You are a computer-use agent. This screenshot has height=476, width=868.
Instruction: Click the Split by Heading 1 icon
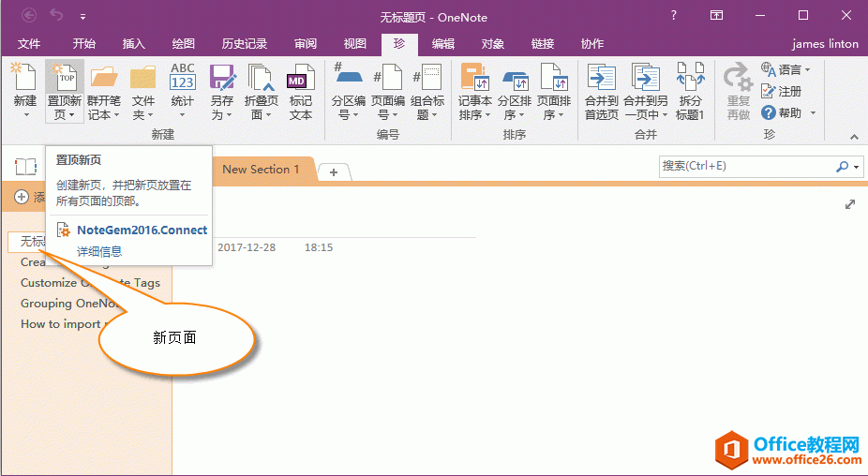tap(690, 77)
